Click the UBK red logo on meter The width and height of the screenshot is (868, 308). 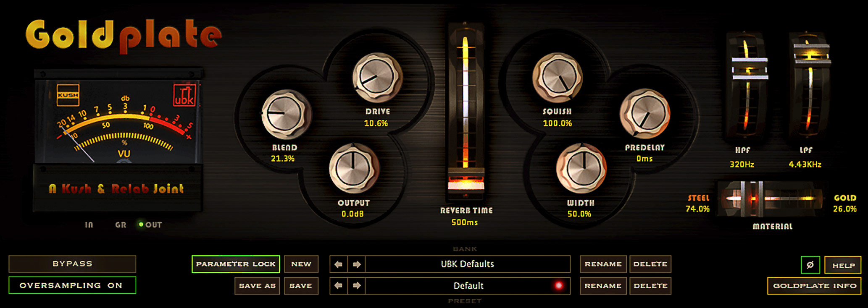(184, 95)
